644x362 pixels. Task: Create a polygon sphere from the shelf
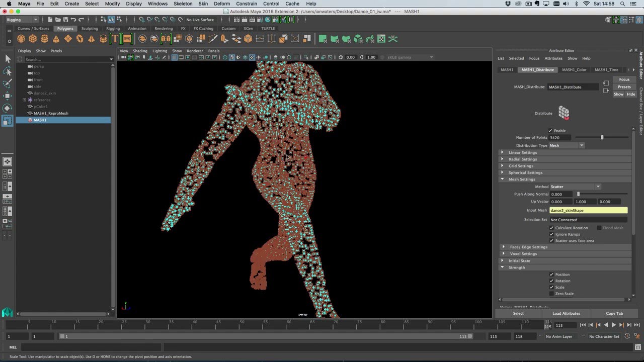coord(21,39)
